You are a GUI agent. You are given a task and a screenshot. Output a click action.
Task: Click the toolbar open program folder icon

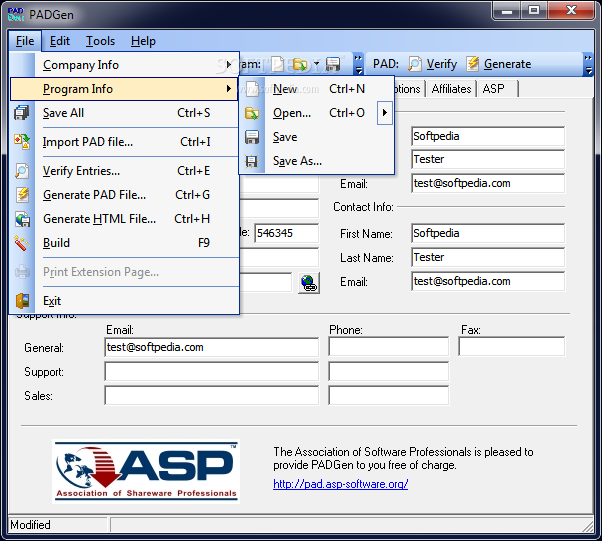pyautogui.click(x=300, y=64)
